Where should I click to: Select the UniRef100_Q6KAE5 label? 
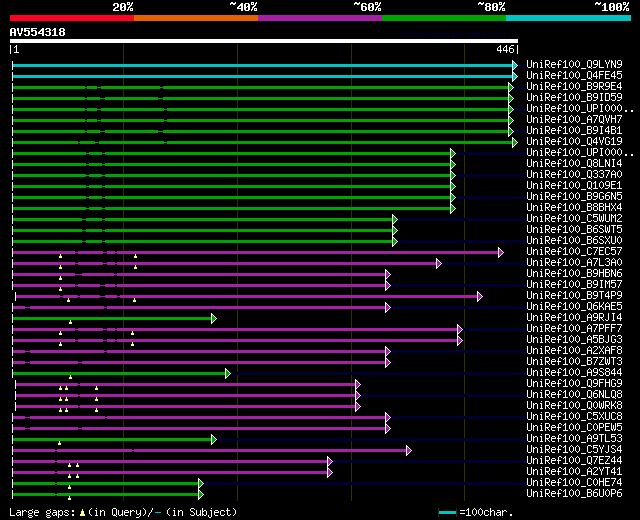pyautogui.click(x=574, y=307)
